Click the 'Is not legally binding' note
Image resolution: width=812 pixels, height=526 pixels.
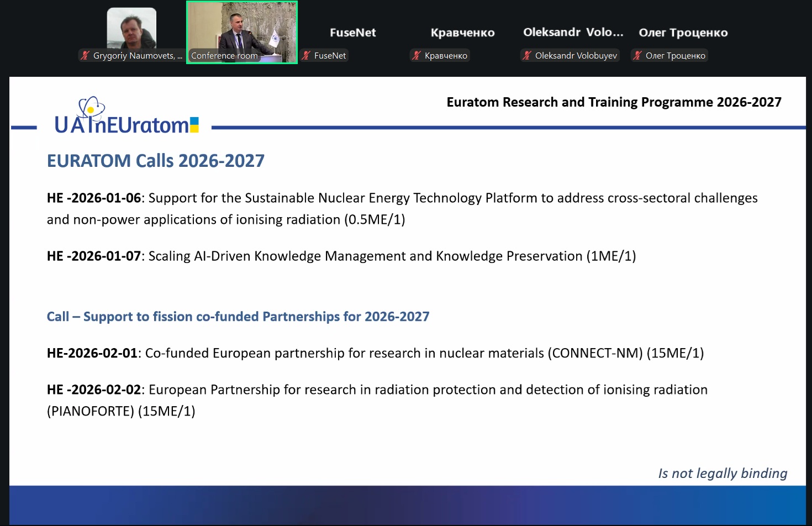pos(722,474)
